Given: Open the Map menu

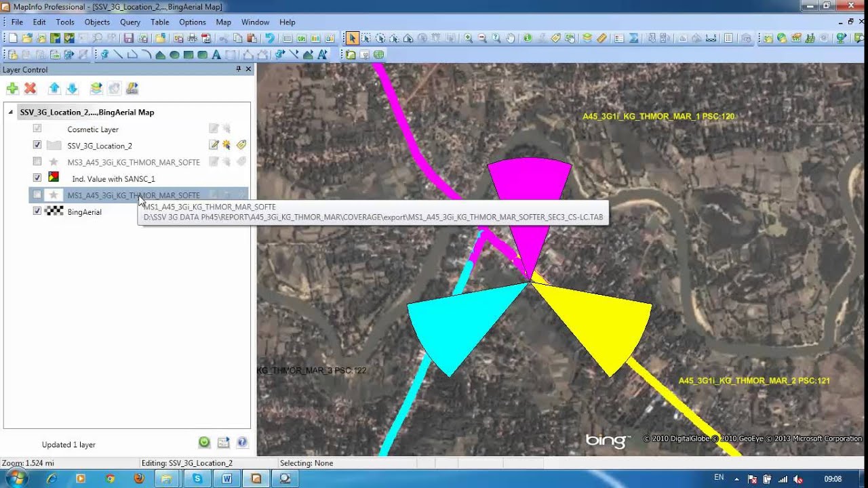Looking at the screenshot, I should point(223,22).
